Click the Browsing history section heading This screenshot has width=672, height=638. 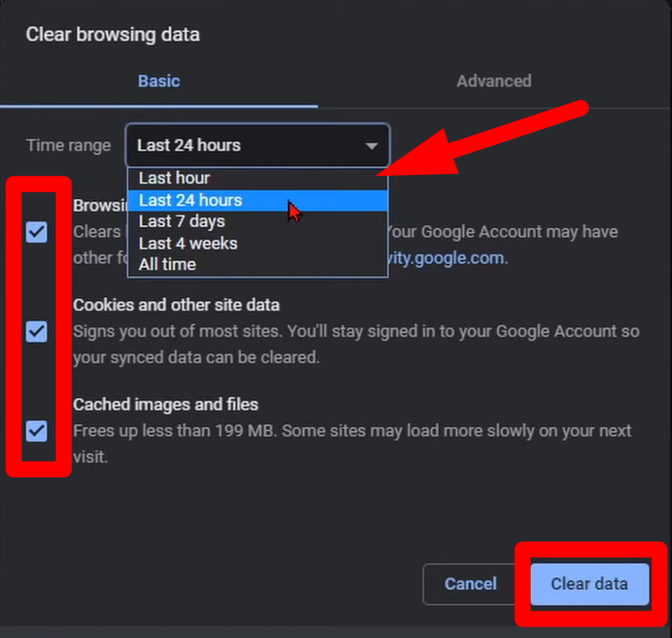[100, 205]
